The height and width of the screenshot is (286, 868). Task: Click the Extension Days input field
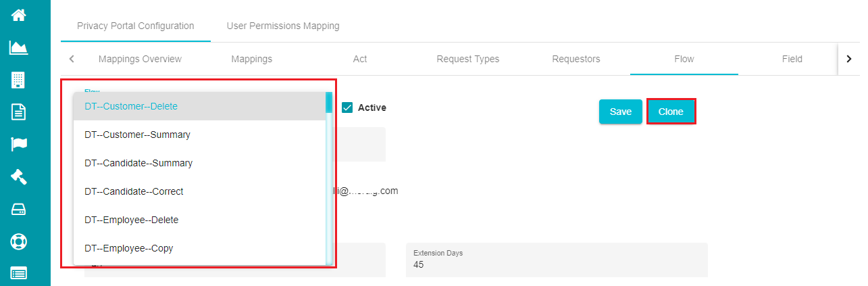557,260
